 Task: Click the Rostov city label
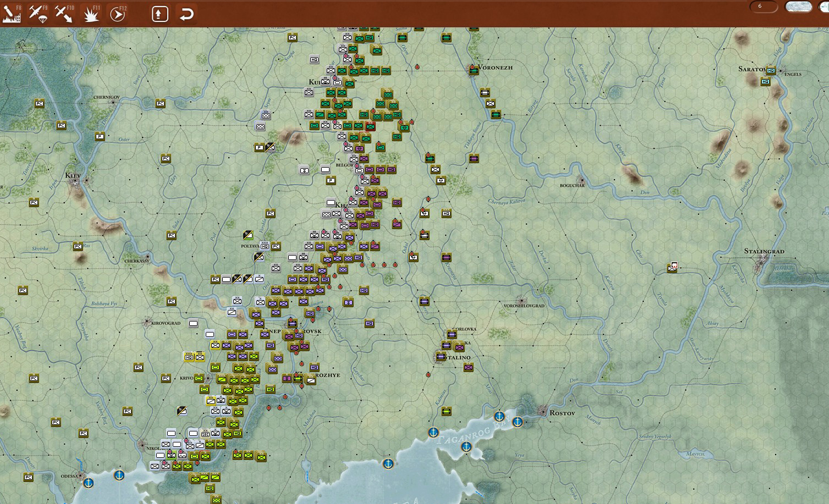coord(562,413)
